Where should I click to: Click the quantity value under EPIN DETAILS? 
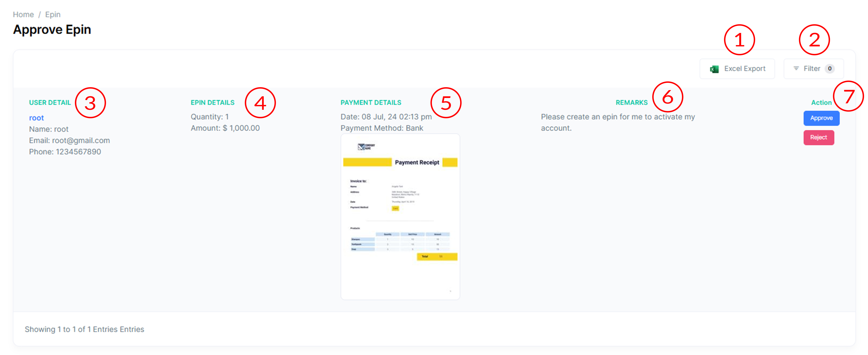click(x=209, y=117)
